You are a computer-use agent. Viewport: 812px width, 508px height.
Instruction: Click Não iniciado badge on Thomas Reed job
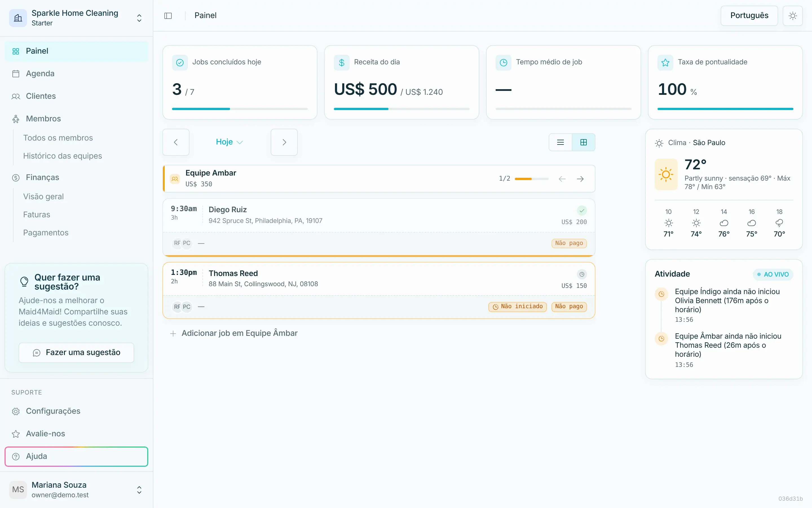pos(517,306)
